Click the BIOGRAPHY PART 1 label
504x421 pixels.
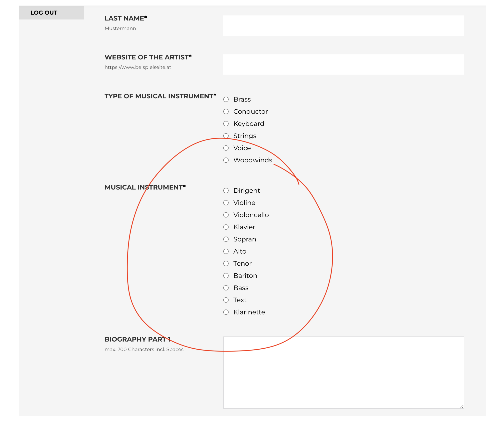click(137, 339)
